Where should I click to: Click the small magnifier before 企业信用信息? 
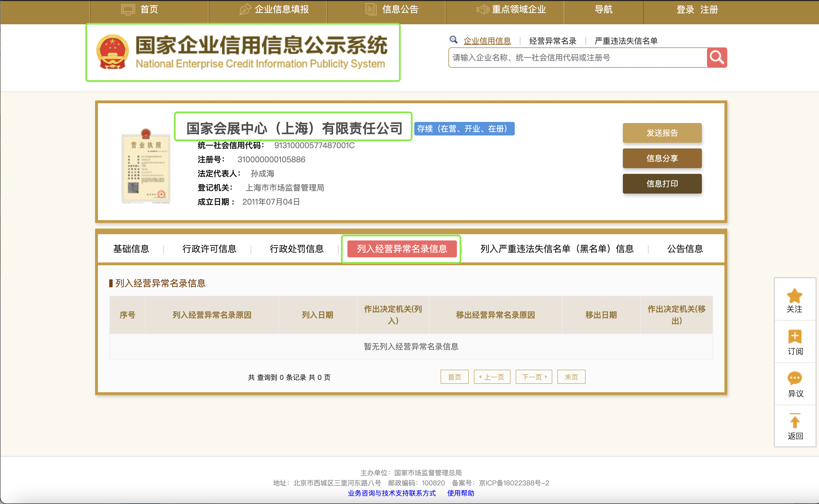pos(453,40)
